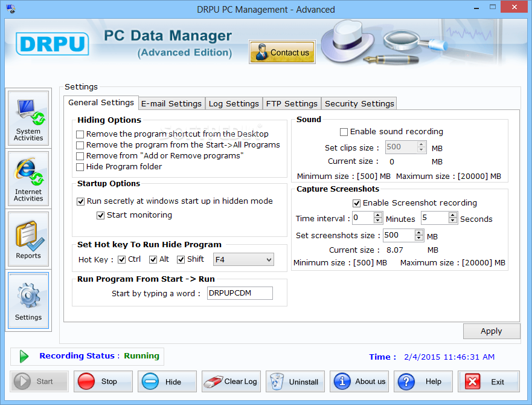Click the blue Hide minus icon
The image size is (532, 405).
[150, 381]
